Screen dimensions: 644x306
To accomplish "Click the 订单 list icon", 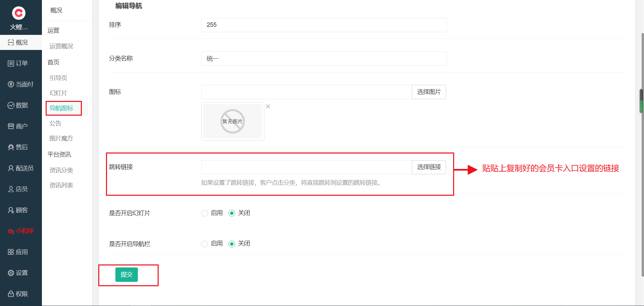I will pyautogui.click(x=11, y=63).
